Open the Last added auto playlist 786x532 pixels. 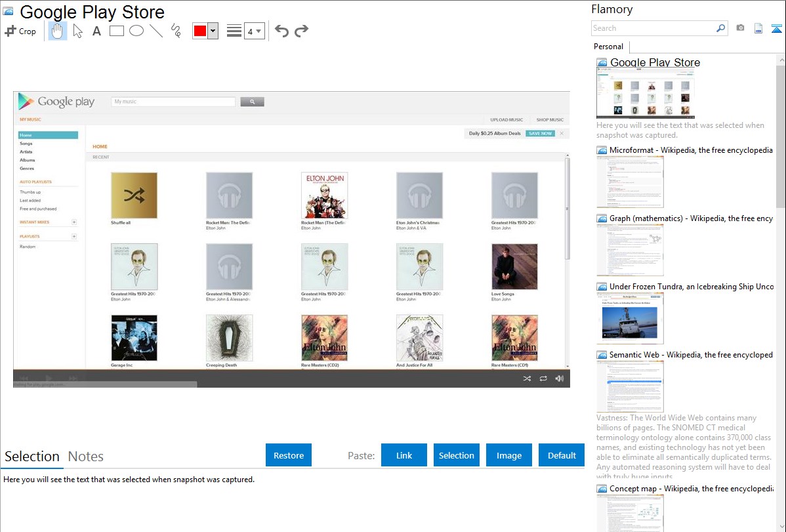[x=30, y=201]
